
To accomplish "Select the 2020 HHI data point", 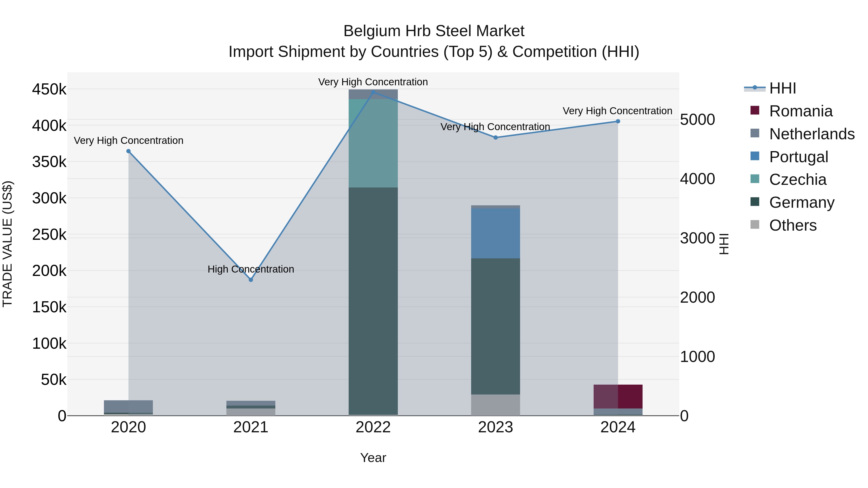I will (x=128, y=151).
